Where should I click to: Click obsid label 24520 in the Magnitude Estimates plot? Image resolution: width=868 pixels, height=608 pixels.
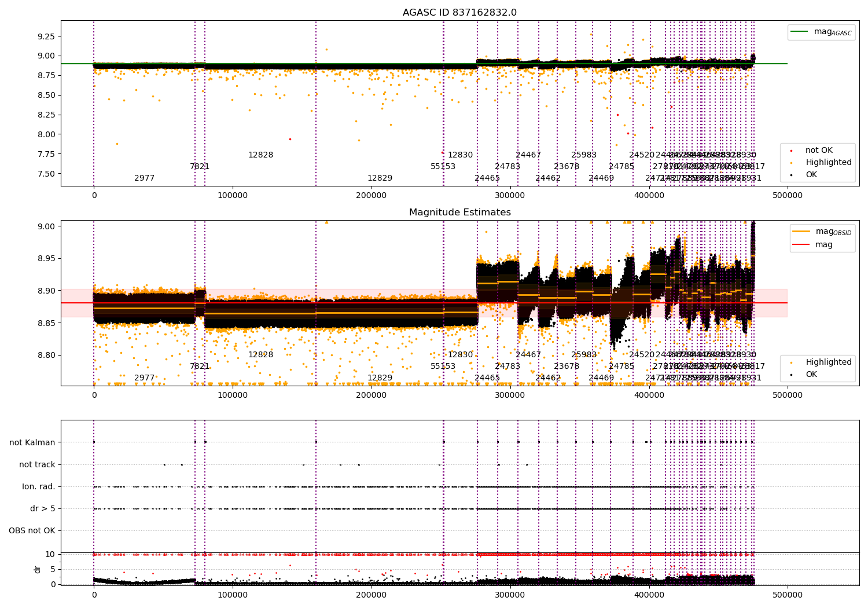(642, 355)
